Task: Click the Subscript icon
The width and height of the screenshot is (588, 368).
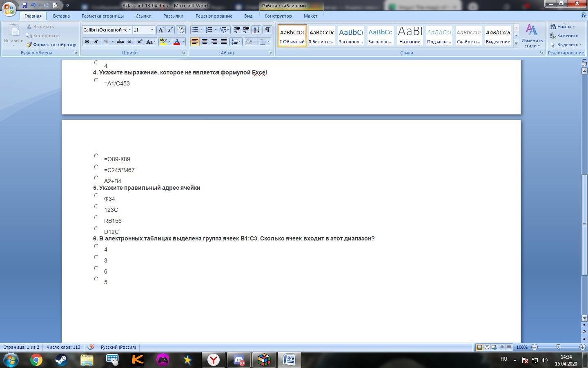Action: [x=130, y=42]
